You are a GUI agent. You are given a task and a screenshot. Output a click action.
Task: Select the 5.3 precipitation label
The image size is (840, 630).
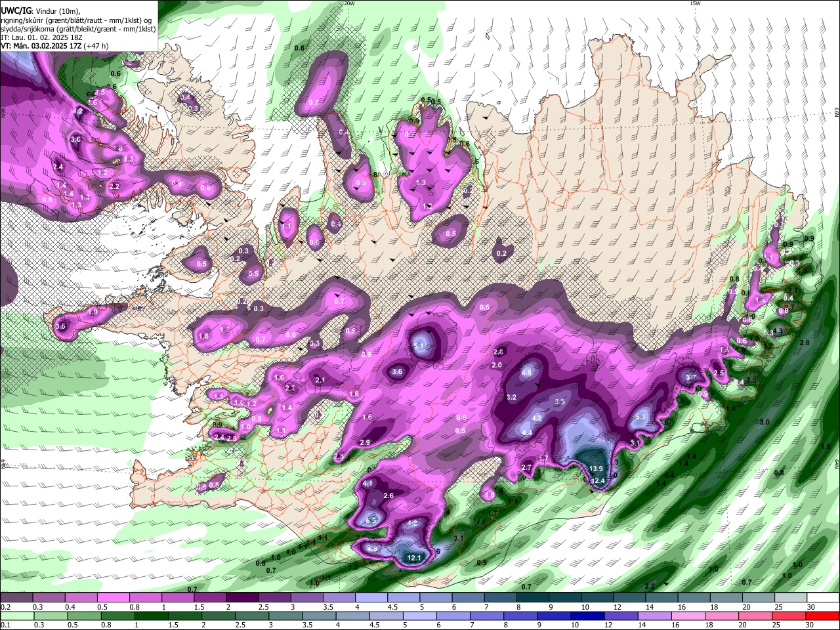[641, 417]
